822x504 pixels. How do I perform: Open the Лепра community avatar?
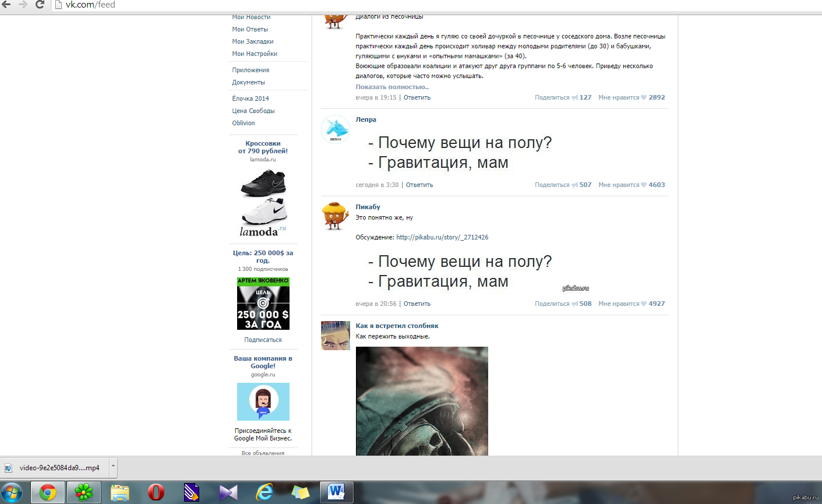pos(335,129)
